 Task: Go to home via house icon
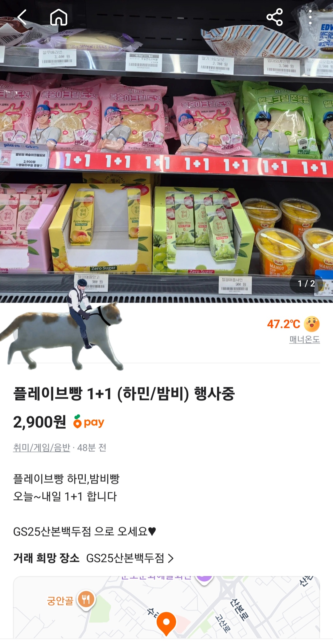coord(59,17)
